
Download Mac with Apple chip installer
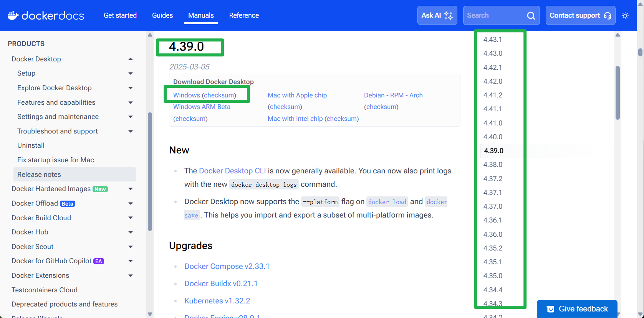297,95
